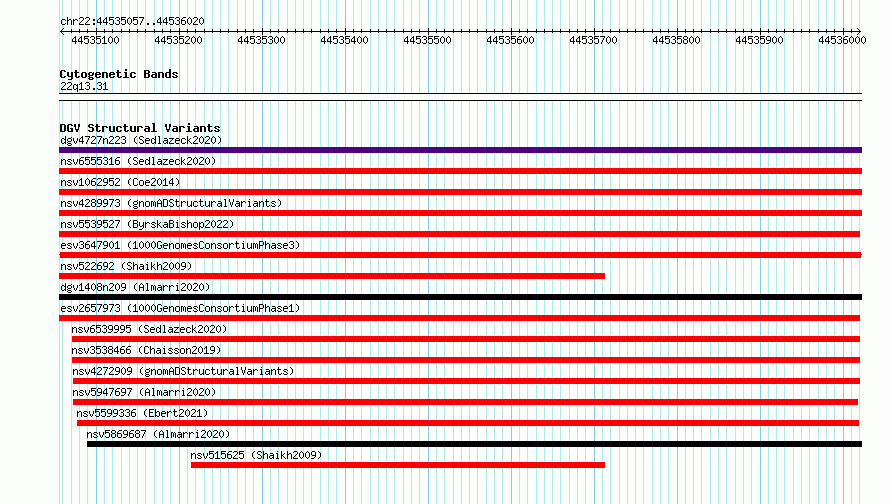Open nsv522692 (Shaikh2009) variant label
890x504 pixels.
pyautogui.click(x=126, y=266)
